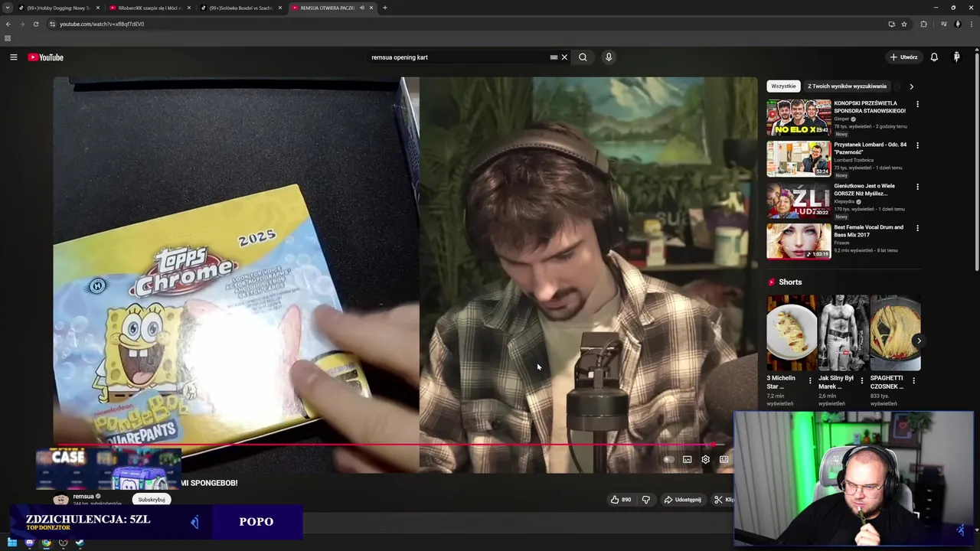The height and width of the screenshot is (551, 980).
Task: Go back using the browser back arrow
Action: coord(8,24)
